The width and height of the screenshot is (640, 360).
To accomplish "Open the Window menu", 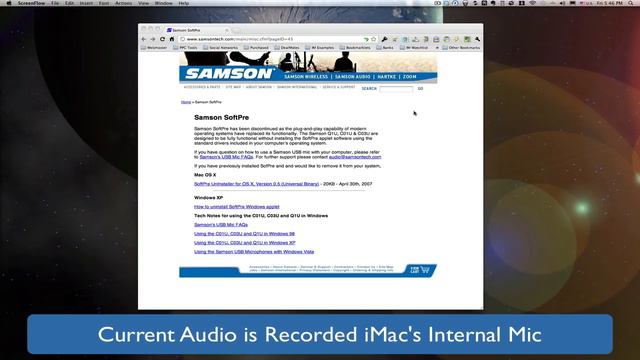I will click(164, 3).
